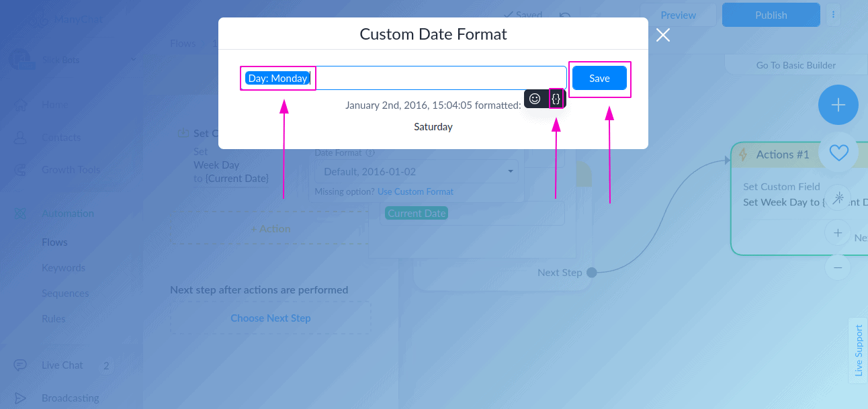
Task: Click the undo arrow next to Saved
Action: (x=565, y=15)
